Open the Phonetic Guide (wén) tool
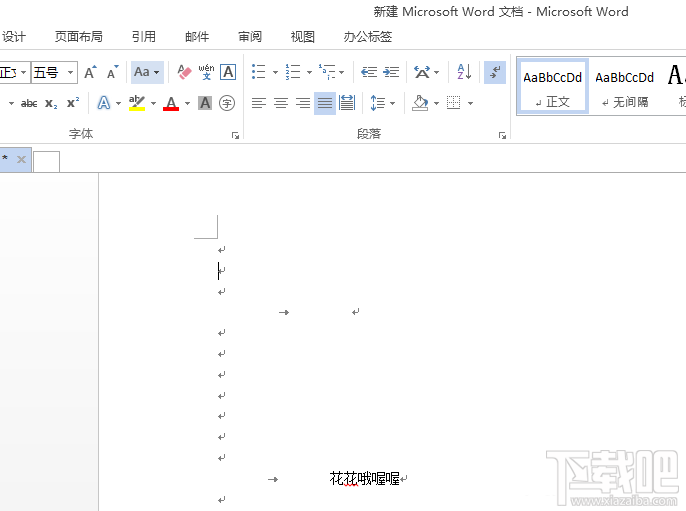 [206, 72]
